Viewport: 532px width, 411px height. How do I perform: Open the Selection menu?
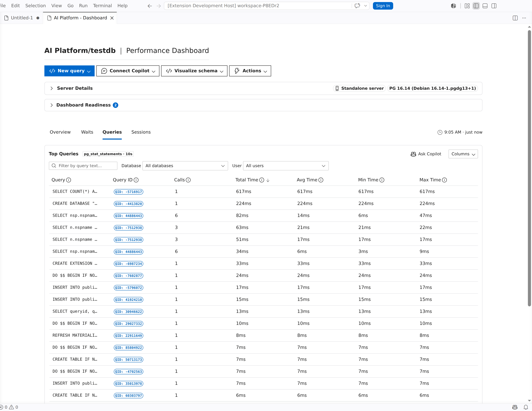click(36, 6)
